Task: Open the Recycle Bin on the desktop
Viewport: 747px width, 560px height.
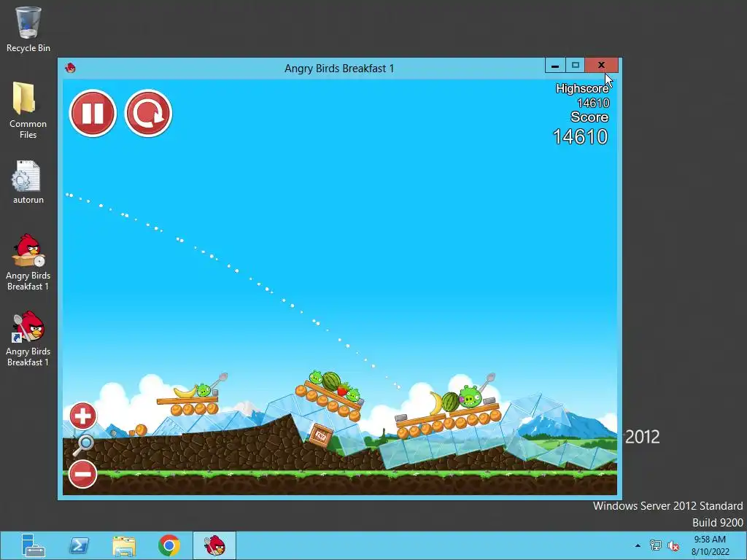Action: (x=28, y=29)
